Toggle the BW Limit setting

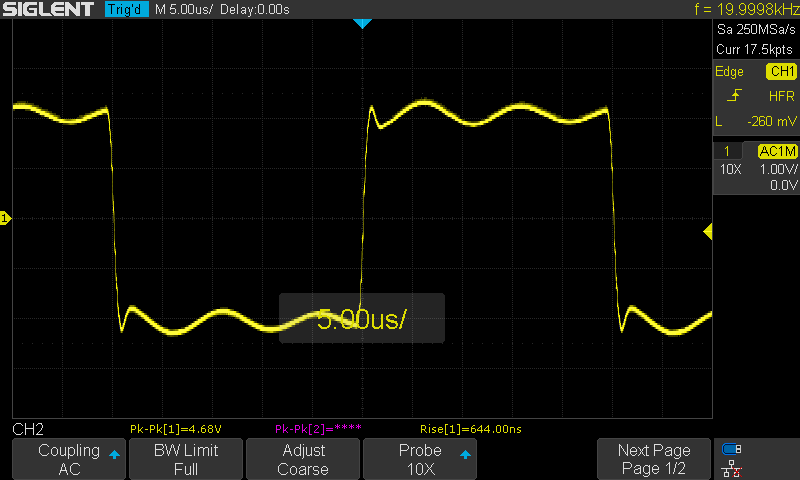[x=185, y=459]
